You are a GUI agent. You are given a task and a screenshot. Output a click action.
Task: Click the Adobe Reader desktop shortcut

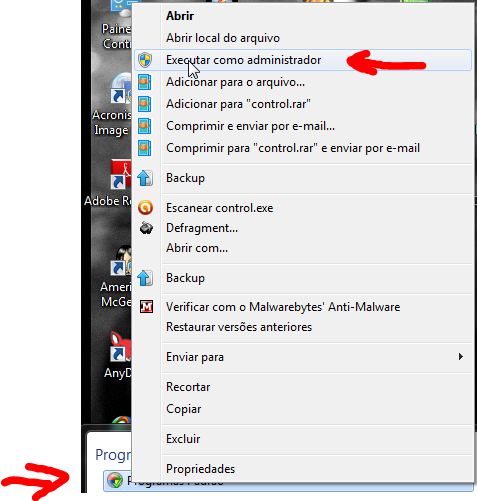(108, 183)
